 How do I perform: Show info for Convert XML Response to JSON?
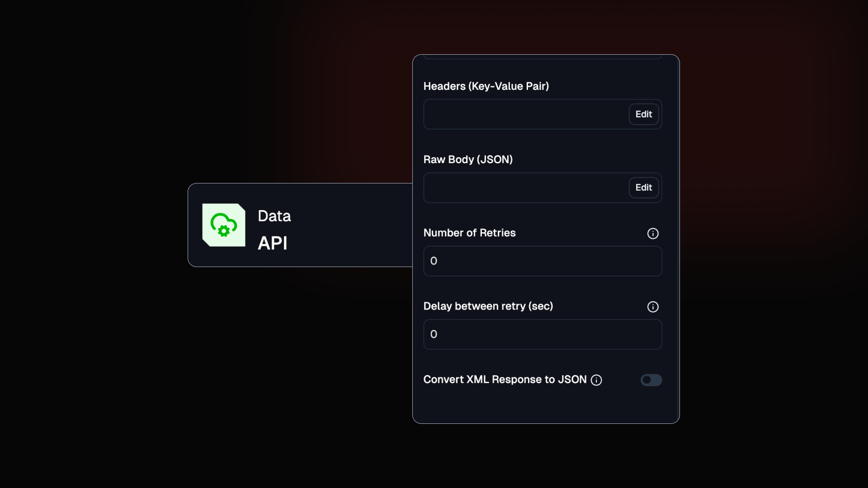(596, 380)
